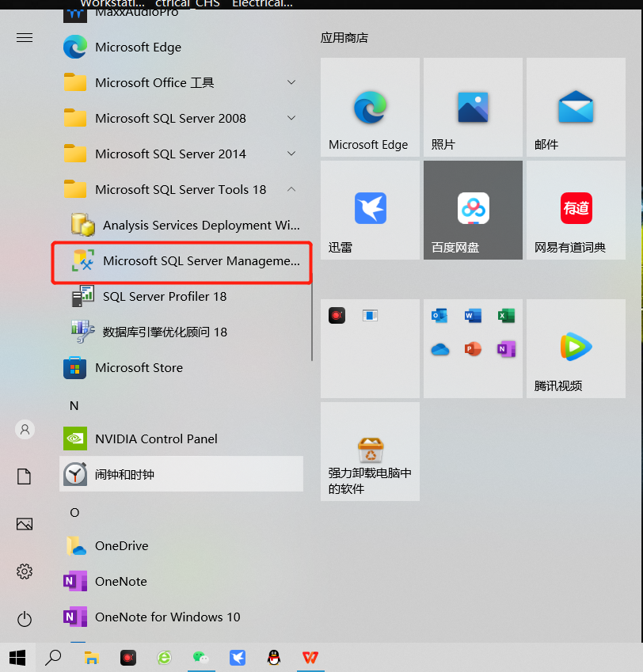
Task: Open File Explorer from the taskbar
Action: 92,658
